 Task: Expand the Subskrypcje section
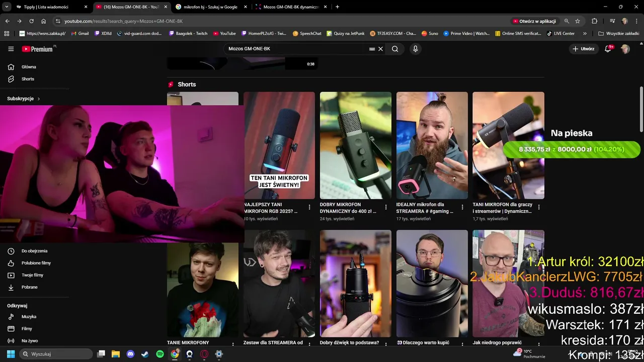(x=24, y=99)
